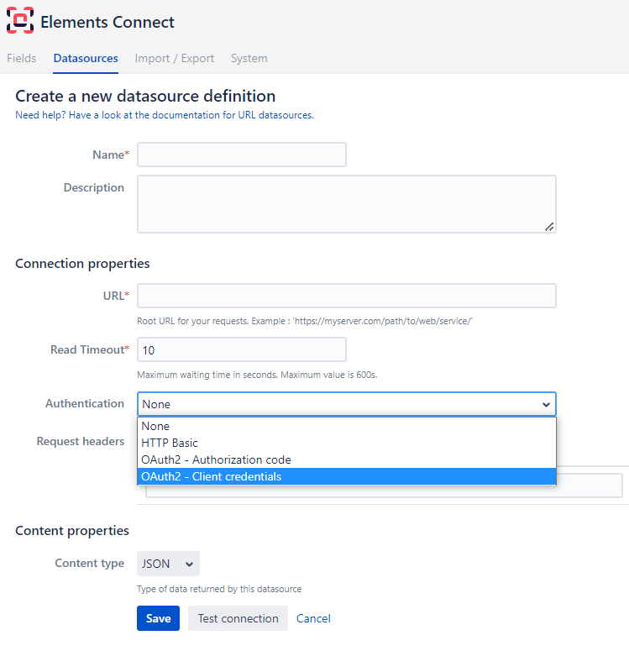Expand the JSON content type dropdown
629x672 pixels.
pyautogui.click(x=168, y=564)
